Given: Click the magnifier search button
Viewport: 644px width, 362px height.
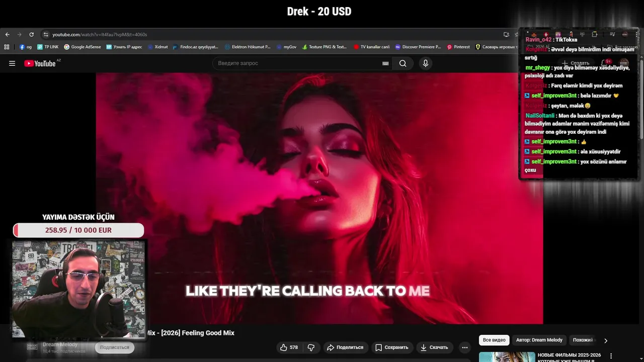Looking at the screenshot, I should (x=403, y=63).
